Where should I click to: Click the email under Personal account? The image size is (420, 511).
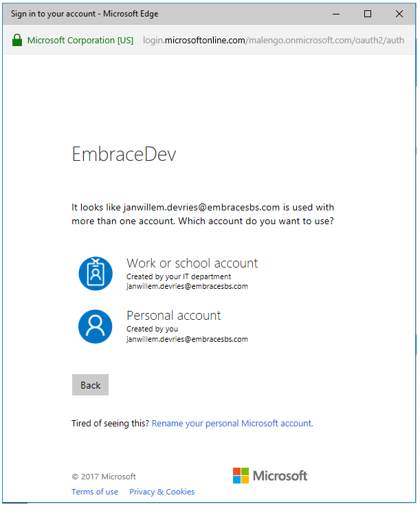[x=187, y=339]
